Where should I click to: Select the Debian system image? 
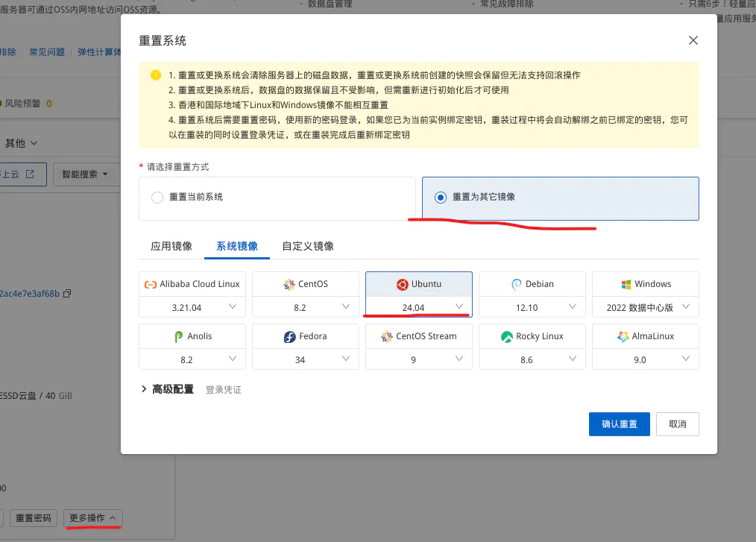pyautogui.click(x=532, y=283)
